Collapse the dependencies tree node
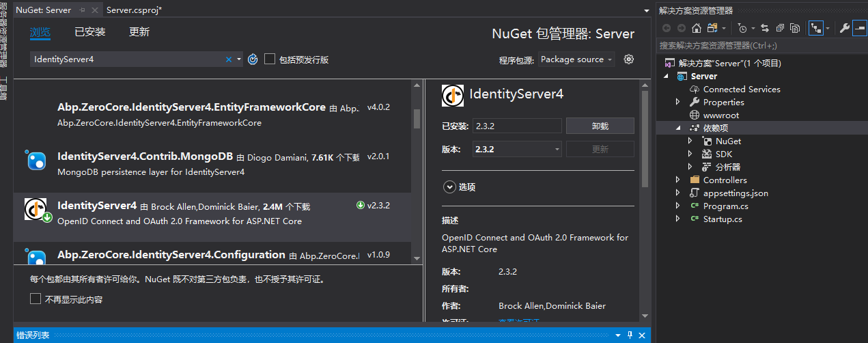868x343 pixels. [677, 128]
